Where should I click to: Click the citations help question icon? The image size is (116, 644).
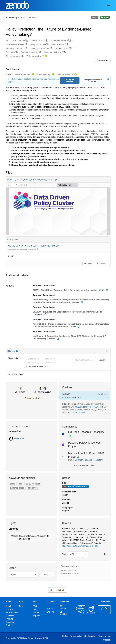[x=17, y=351]
